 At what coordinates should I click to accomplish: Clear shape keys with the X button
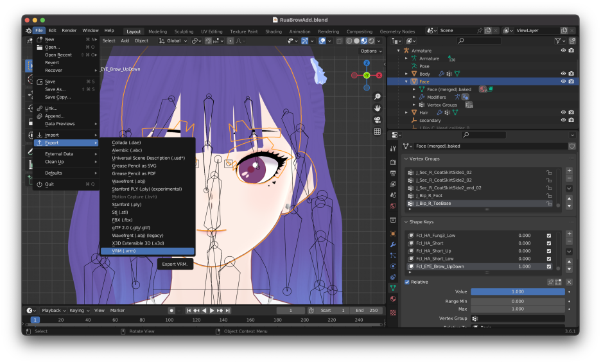tap(569, 282)
